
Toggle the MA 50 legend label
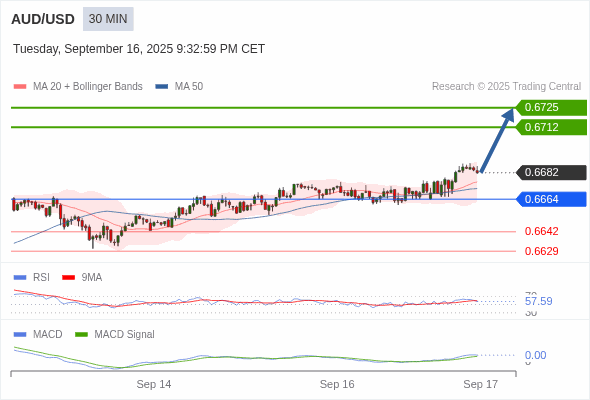189,87
